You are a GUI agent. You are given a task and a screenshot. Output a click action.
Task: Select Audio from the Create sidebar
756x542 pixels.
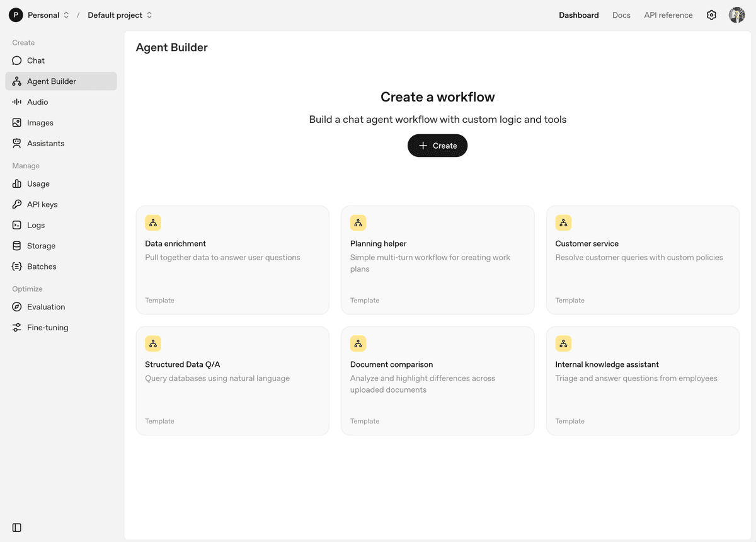tap(39, 101)
